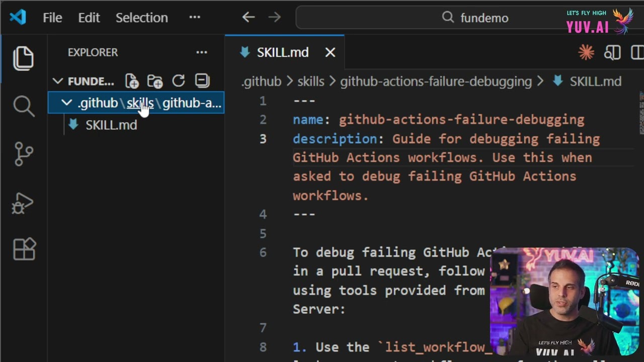Expand the hidden menu bar overflow dots
Image resolution: width=644 pixels, height=362 pixels.
(x=195, y=18)
